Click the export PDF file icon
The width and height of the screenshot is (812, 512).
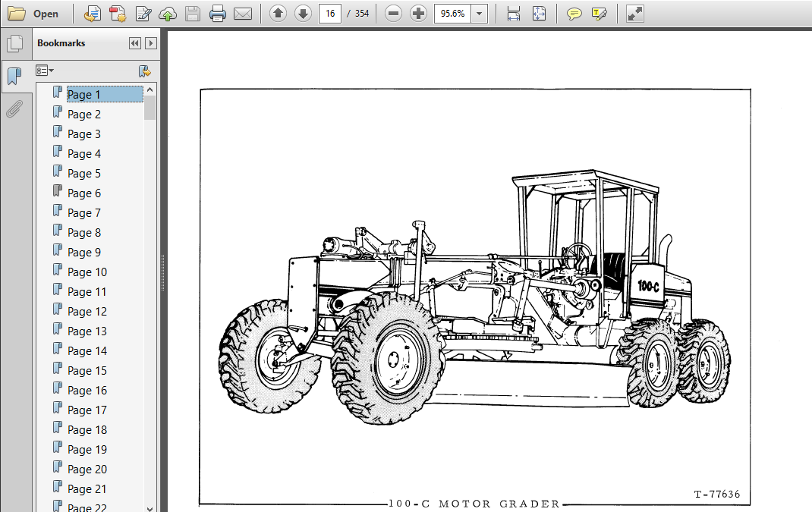pos(92,14)
